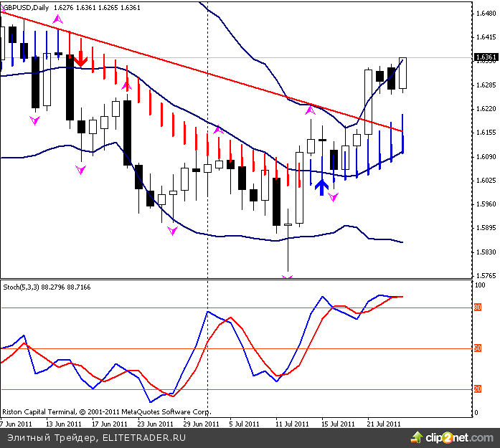This screenshot has height=448, width=500.
Task: Click the 1.6480 price on the scale
Action: pyautogui.click(x=486, y=13)
